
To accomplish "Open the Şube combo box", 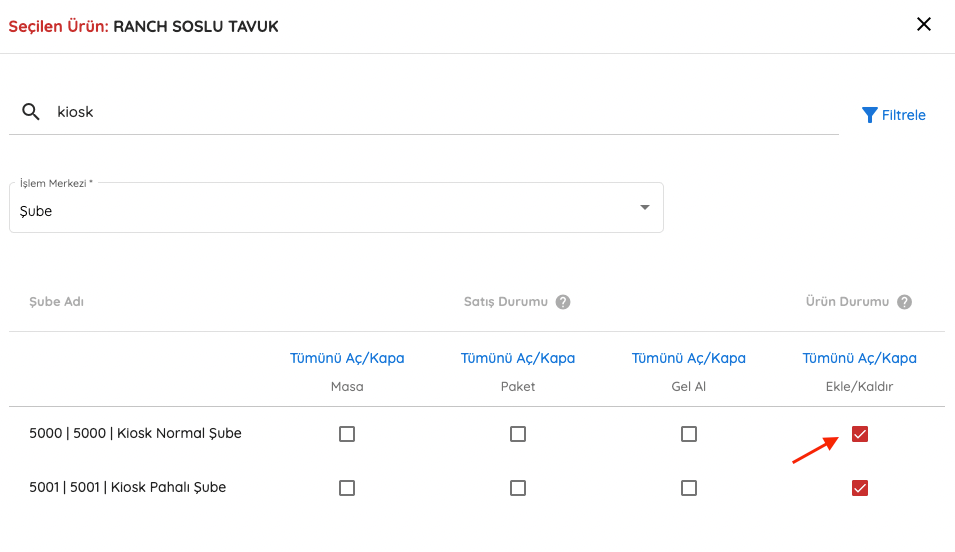I will [336, 207].
